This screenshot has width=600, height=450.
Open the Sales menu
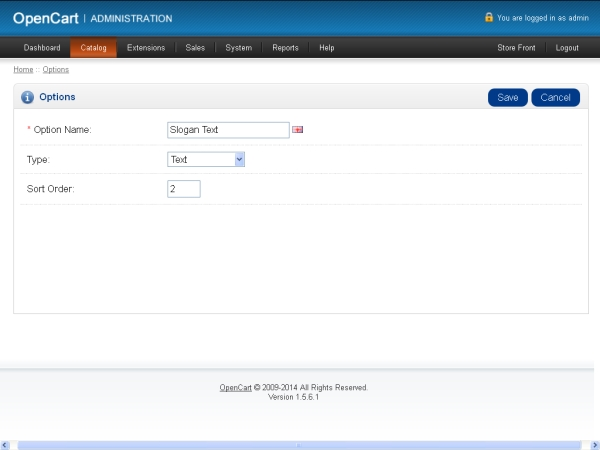[195, 48]
